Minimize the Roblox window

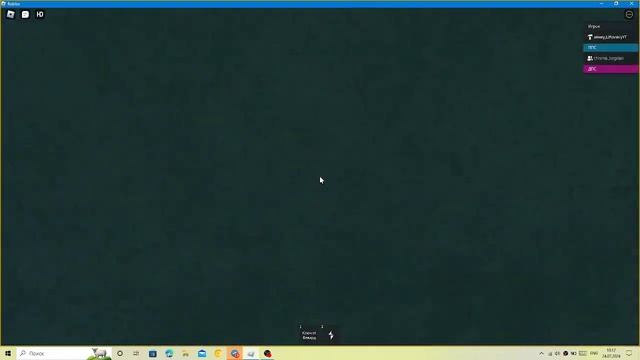click(602, 3)
